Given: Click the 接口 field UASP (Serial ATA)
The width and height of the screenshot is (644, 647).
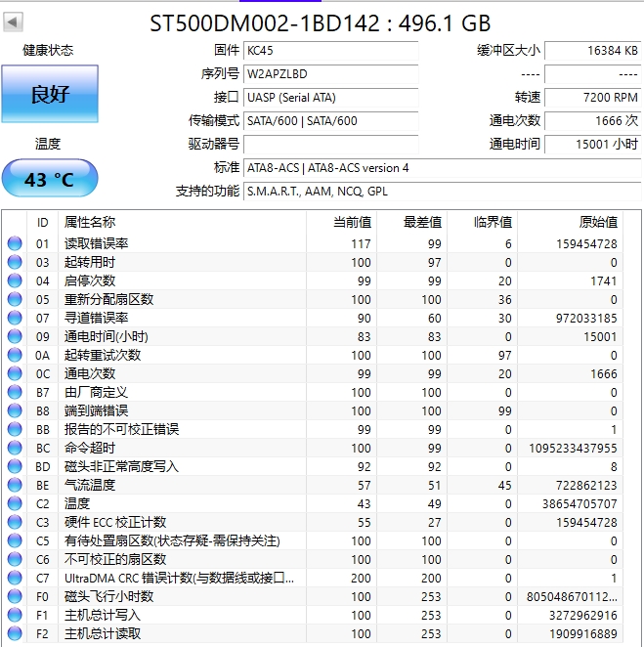Looking at the screenshot, I should point(331,98).
